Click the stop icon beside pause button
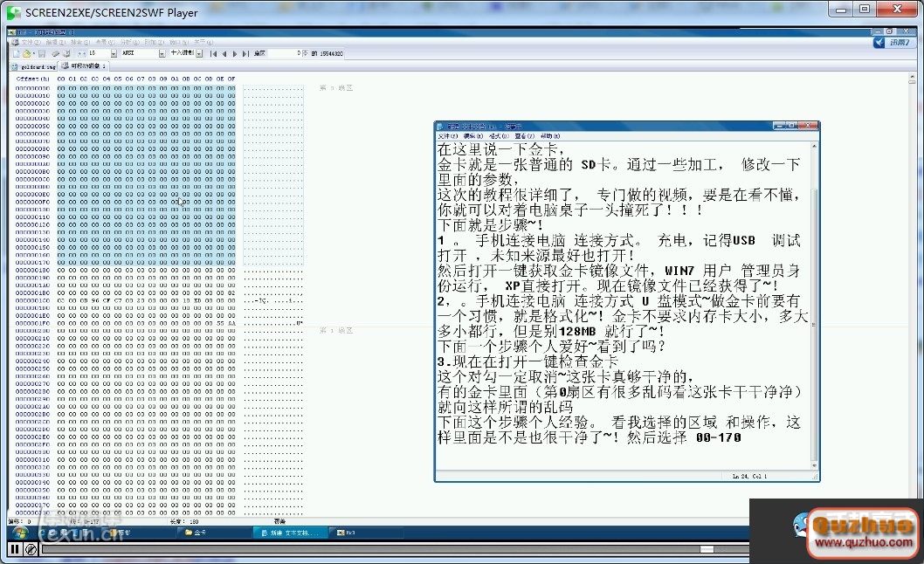The height and width of the screenshot is (564, 924). pos(31,549)
